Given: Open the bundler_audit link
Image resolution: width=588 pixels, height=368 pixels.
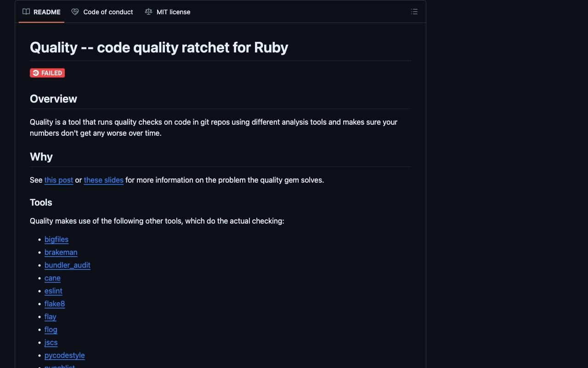Looking at the screenshot, I should (68, 265).
